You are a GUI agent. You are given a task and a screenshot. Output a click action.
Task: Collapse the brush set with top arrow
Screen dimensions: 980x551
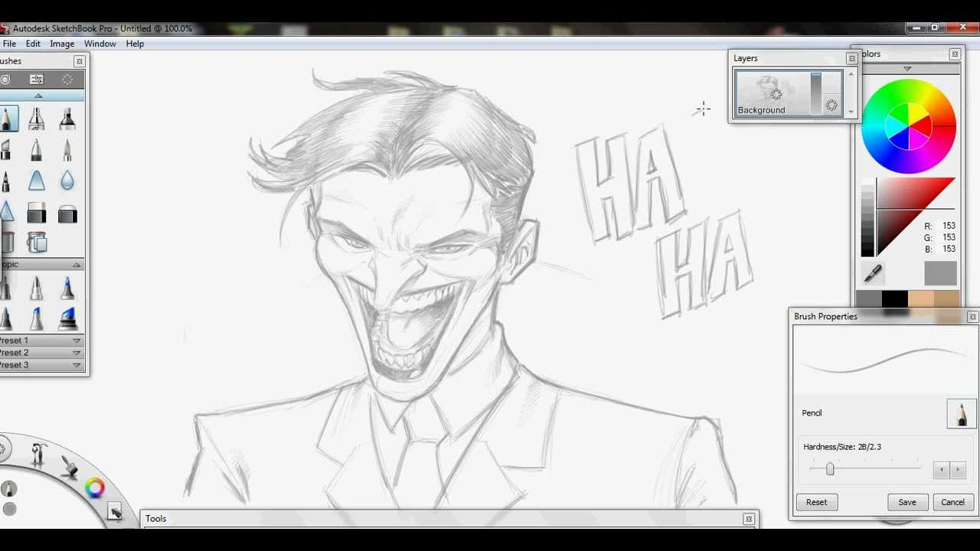click(x=38, y=96)
